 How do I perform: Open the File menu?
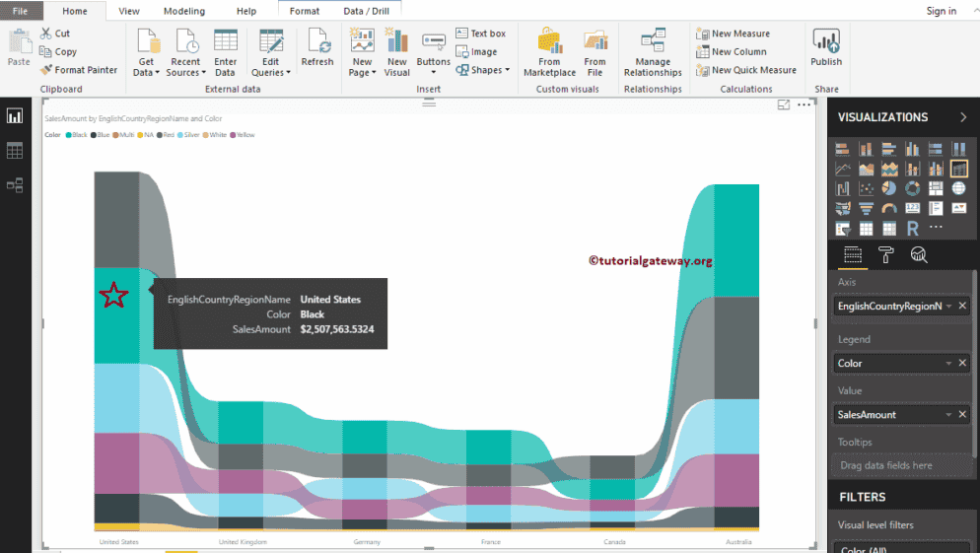point(20,11)
